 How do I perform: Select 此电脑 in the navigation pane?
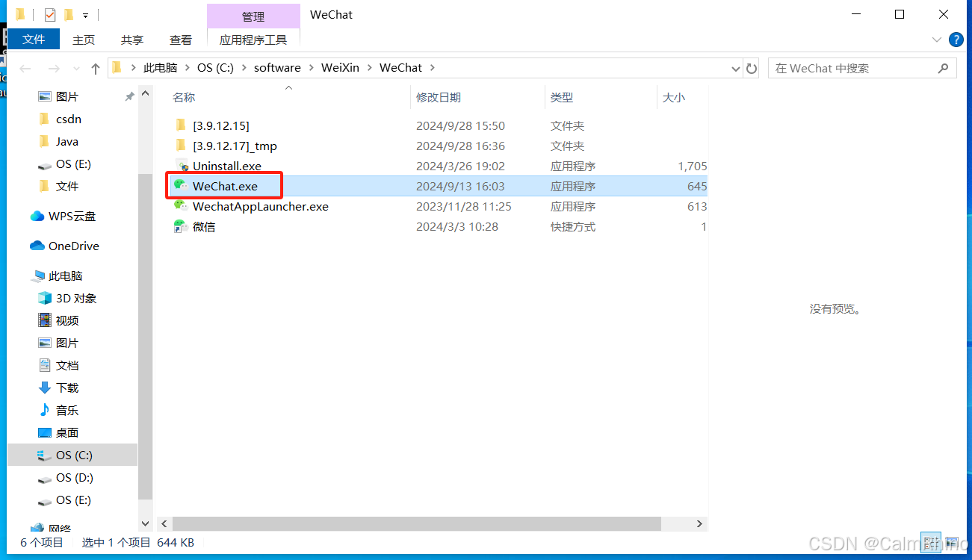(x=66, y=276)
